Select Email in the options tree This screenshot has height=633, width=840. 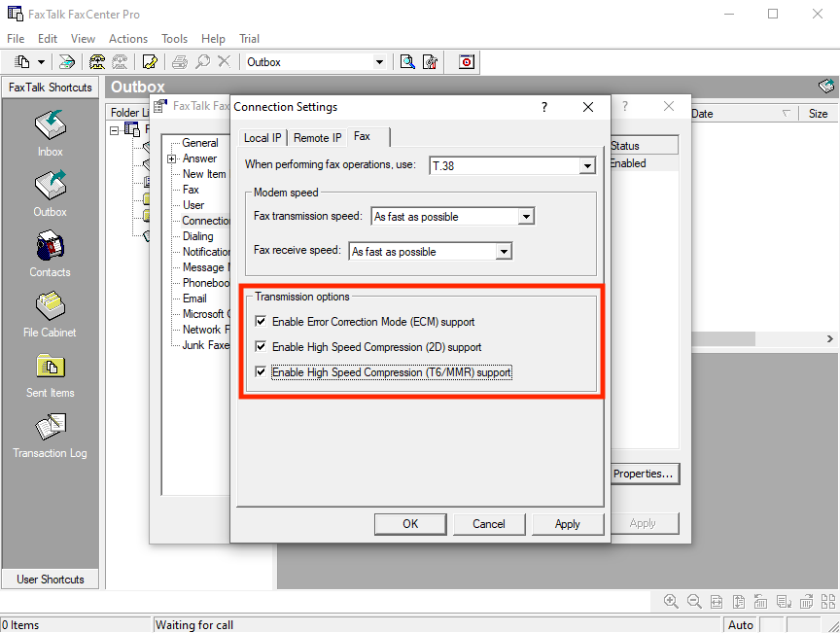[x=194, y=299]
